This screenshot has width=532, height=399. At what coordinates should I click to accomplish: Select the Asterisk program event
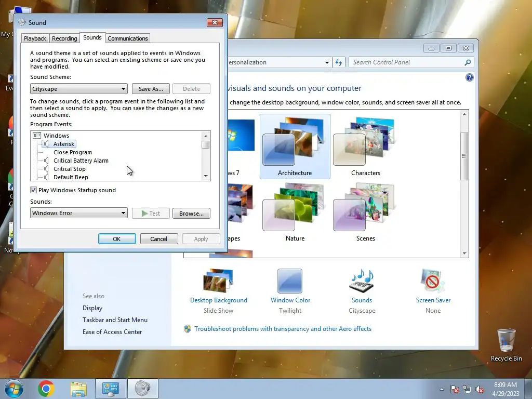[x=64, y=144]
